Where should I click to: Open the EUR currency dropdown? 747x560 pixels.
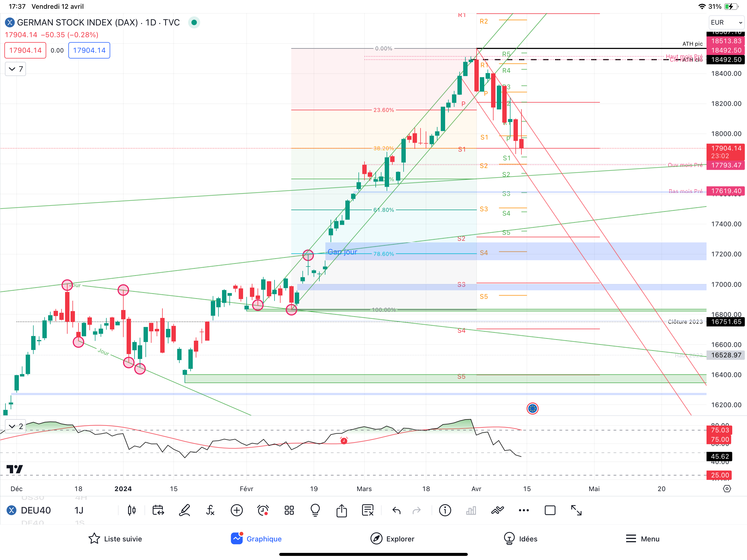[x=726, y=22]
